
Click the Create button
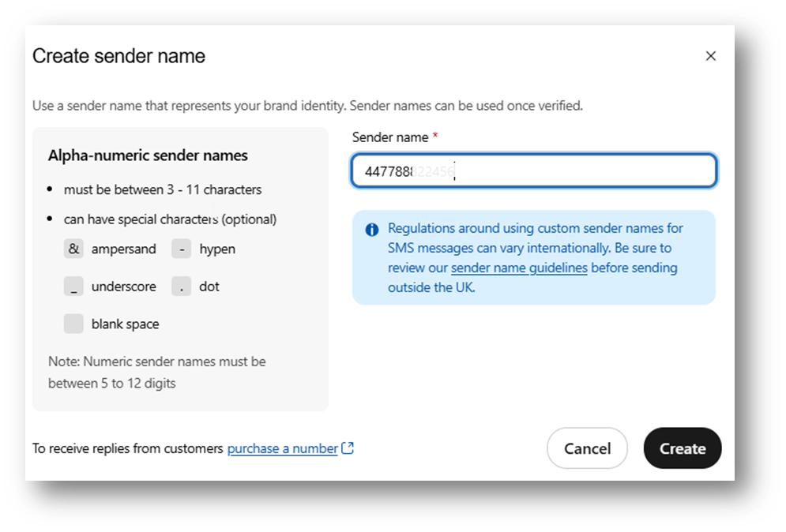point(683,448)
